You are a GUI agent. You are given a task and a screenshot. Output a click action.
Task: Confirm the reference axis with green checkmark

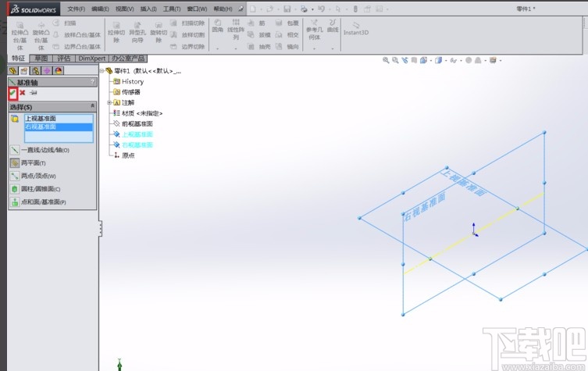[x=13, y=93]
